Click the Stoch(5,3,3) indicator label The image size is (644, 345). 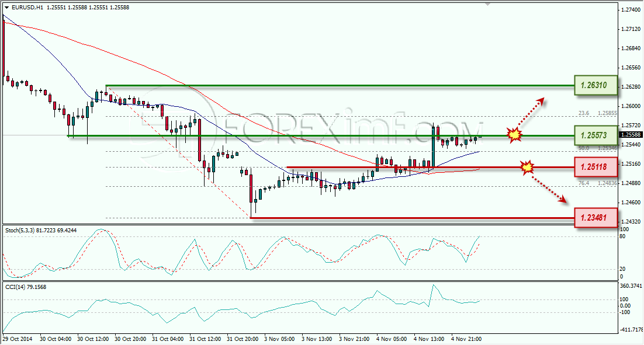tap(41, 231)
